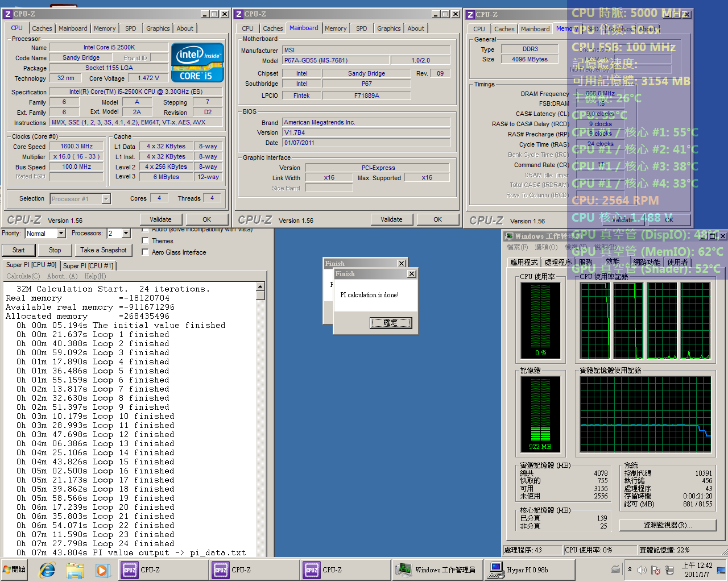The image size is (728, 582).
Task: Click memory Size value 4096 MBytes
Action: [530, 59]
